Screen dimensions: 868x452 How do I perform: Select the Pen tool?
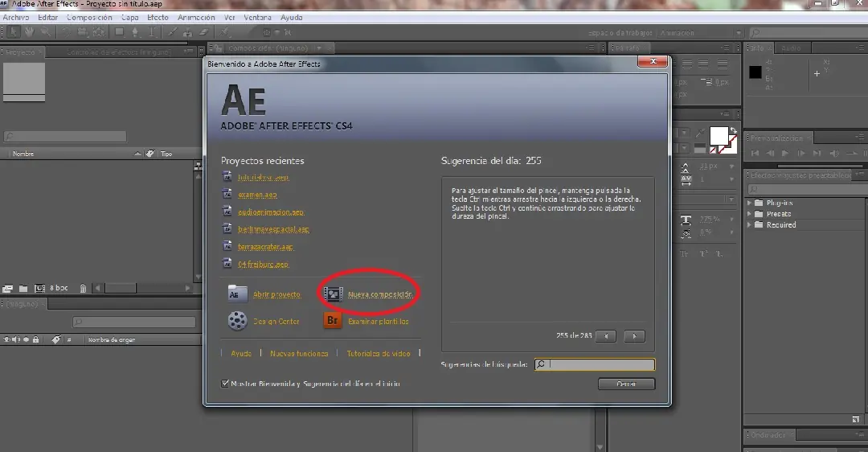click(135, 32)
